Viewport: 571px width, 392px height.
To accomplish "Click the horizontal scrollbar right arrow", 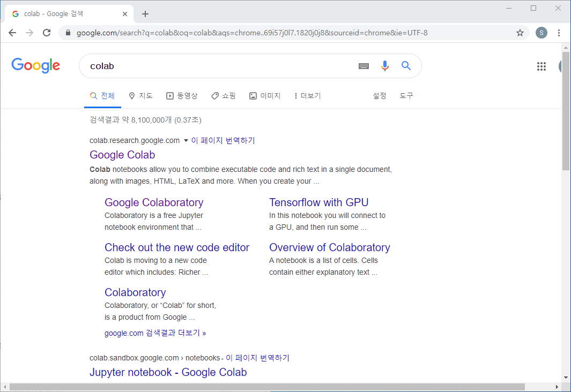I will [557, 387].
